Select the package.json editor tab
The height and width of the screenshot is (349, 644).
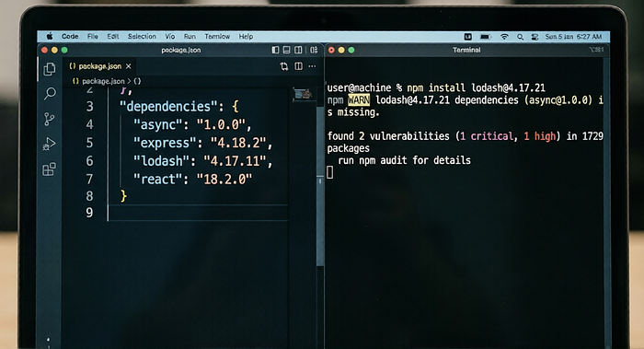tap(100, 66)
